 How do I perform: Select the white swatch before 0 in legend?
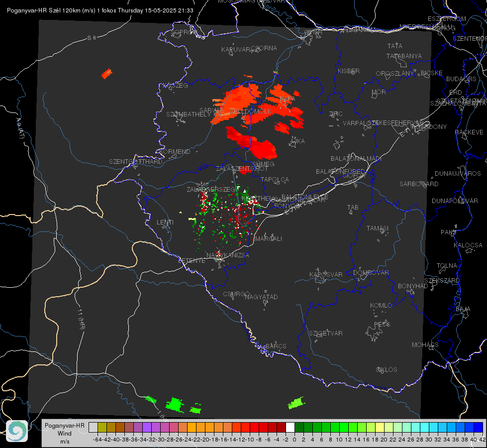[290, 427]
